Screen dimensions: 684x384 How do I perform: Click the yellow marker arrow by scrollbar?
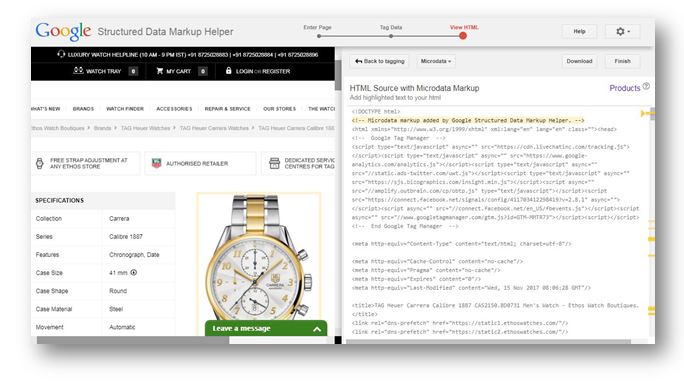tap(644, 113)
